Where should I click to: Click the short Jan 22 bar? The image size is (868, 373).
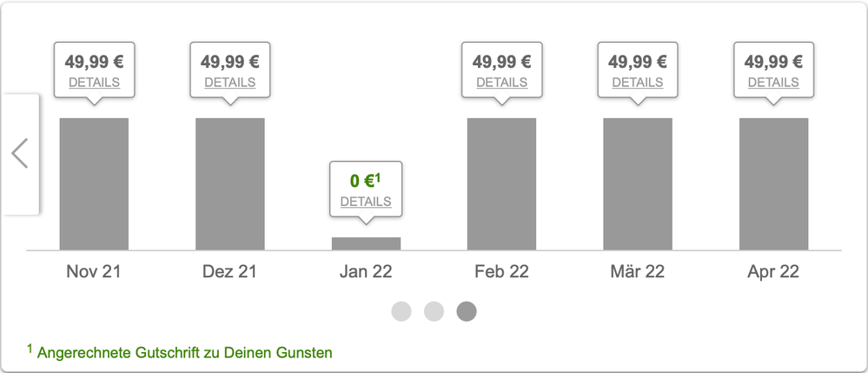366,243
